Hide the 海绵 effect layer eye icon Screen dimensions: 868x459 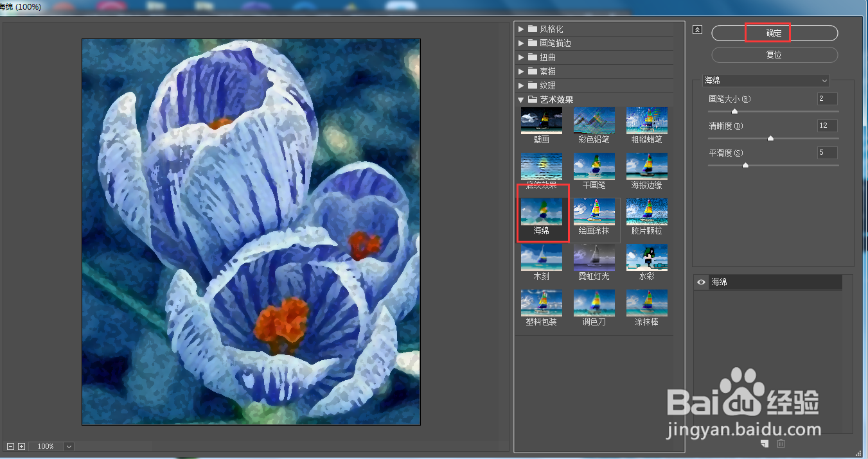click(701, 282)
